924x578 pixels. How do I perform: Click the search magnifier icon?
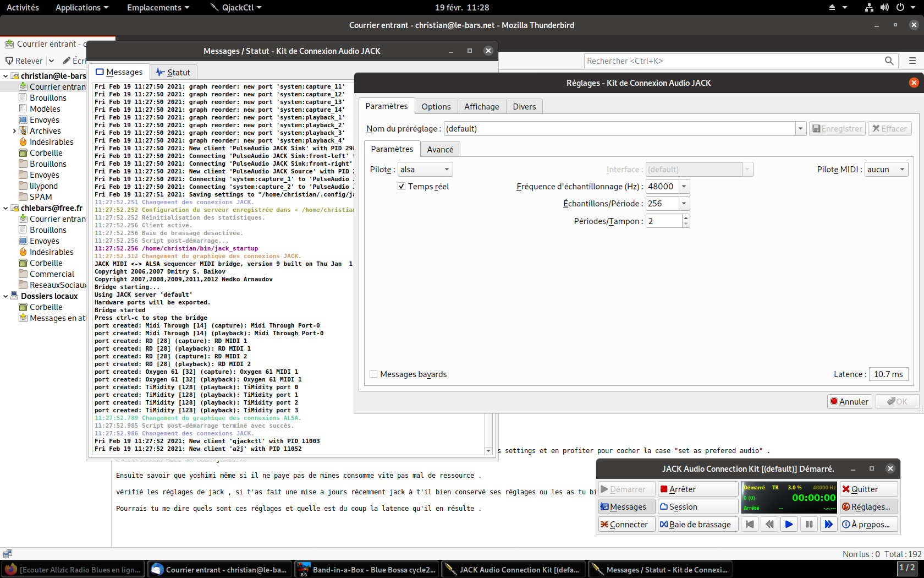click(x=889, y=61)
